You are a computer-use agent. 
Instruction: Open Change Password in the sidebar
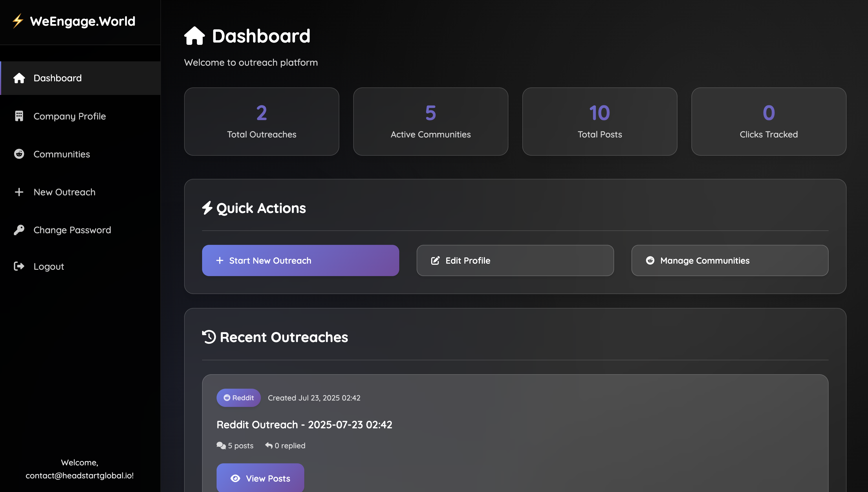pyautogui.click(x=80, y=230)
